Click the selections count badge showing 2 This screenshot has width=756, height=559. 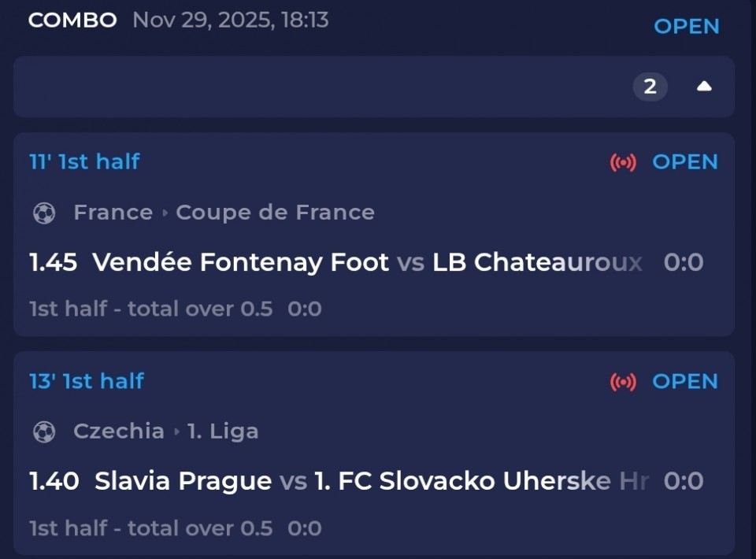pos(650,87)
